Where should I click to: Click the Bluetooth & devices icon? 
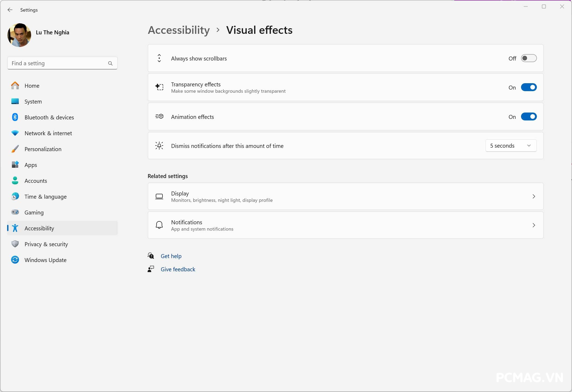[x=15, y=117]
